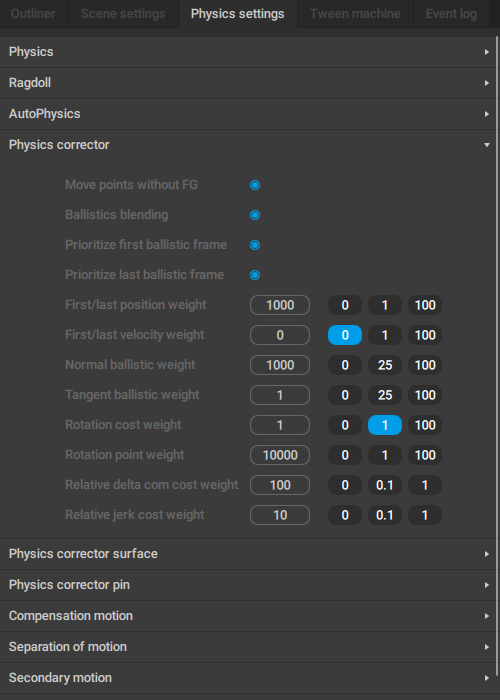The image size is (500, 700).
Task: Expand the Physics section arrow
Action: (487, 52)
